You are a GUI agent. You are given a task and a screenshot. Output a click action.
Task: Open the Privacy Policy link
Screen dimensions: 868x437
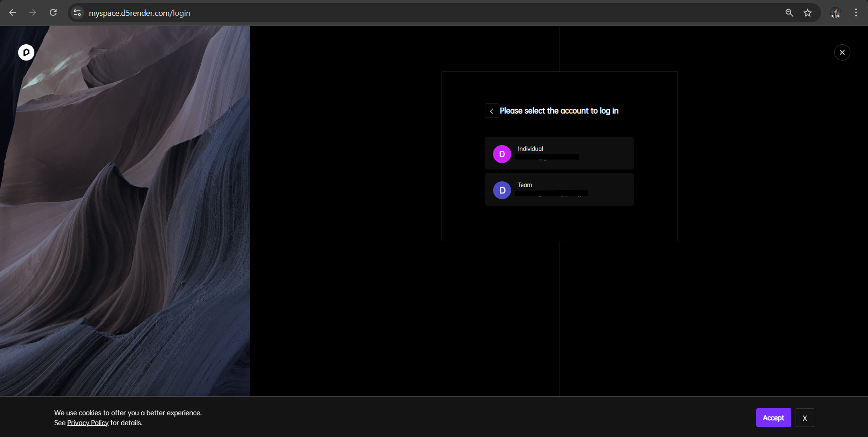(x=88, y=423)
